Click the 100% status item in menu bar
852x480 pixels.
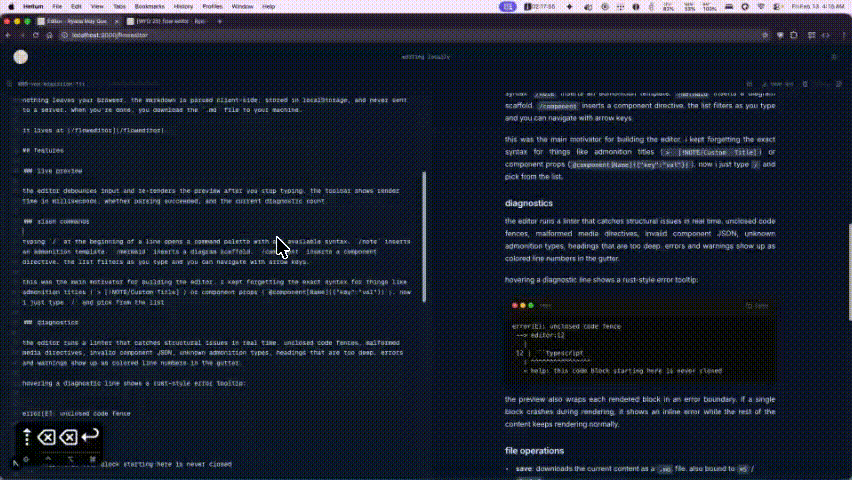pyautogui.click(x=709, y=7)
